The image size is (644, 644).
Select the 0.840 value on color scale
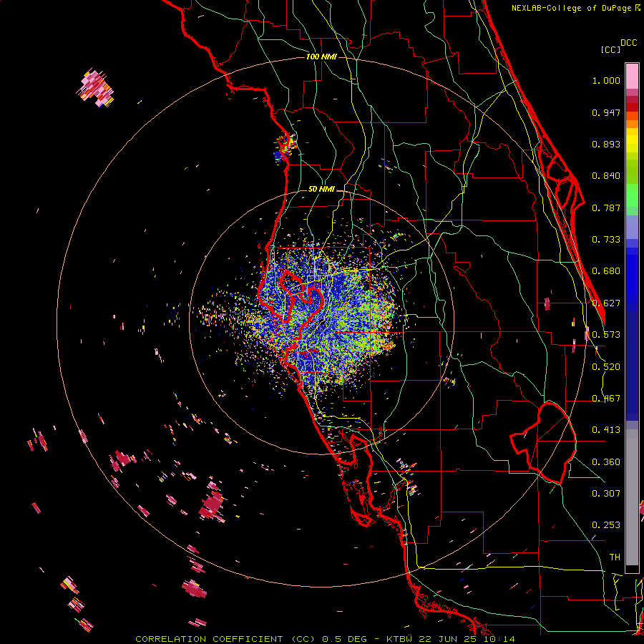pyautogui.click(x=606, y=176)
